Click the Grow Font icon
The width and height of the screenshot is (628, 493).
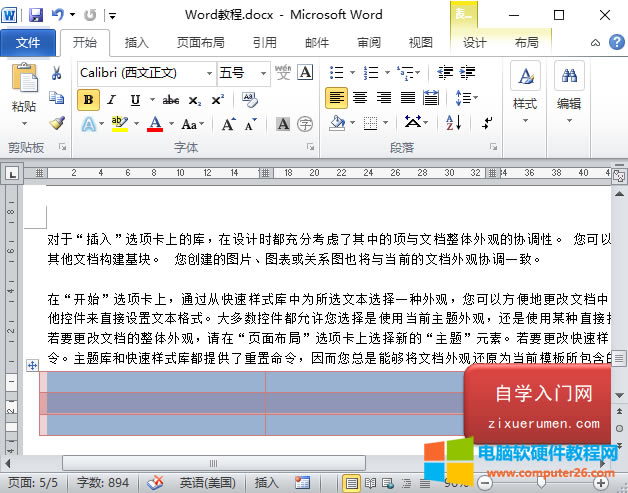(228, 124)
